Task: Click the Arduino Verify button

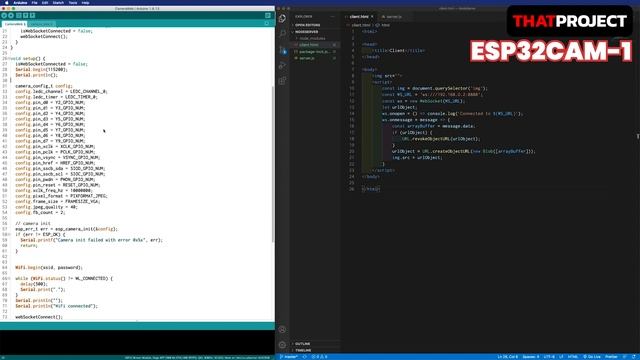Action: click(4, 16)
